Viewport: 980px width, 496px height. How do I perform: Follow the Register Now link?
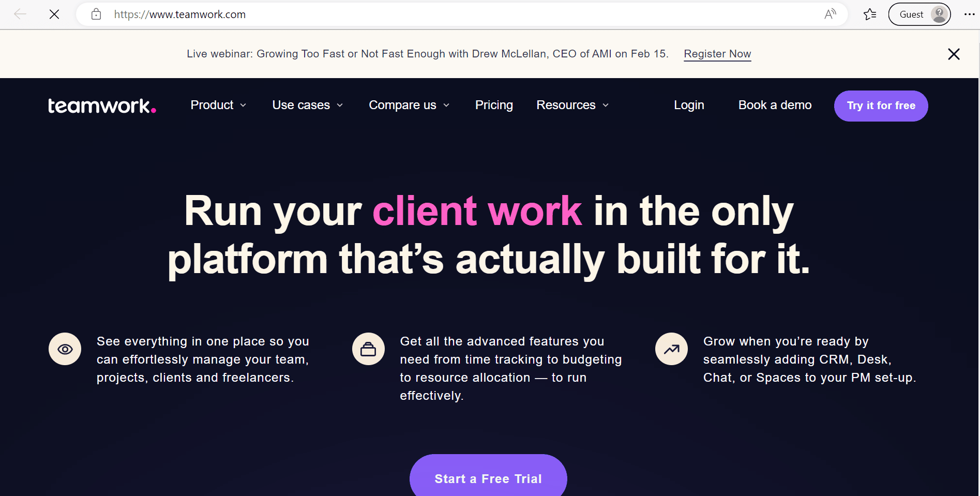coord(717,54)
